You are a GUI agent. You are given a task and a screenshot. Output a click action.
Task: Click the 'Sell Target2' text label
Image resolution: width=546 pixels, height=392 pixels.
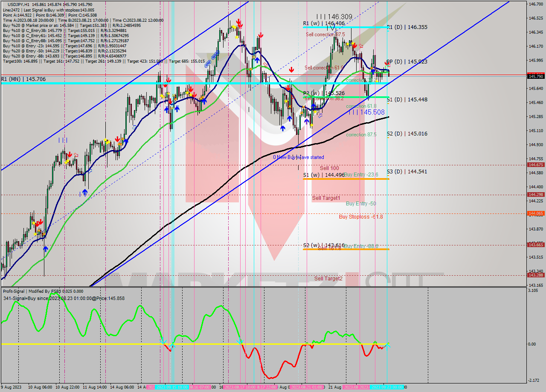[328, 278]
